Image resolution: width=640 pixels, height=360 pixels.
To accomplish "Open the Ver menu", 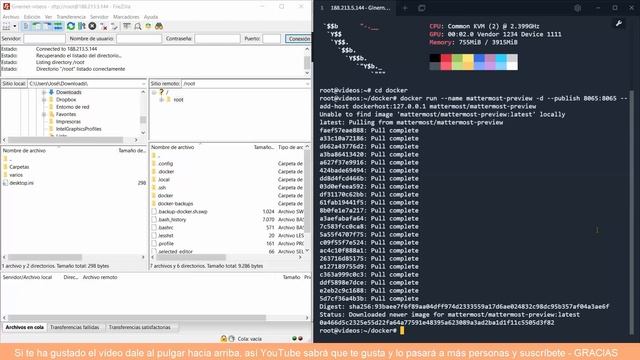I will point(48,17).
